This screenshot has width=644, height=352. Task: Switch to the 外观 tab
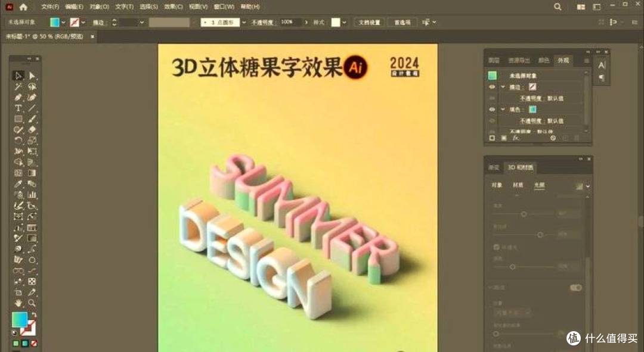(x=563, y=60)
